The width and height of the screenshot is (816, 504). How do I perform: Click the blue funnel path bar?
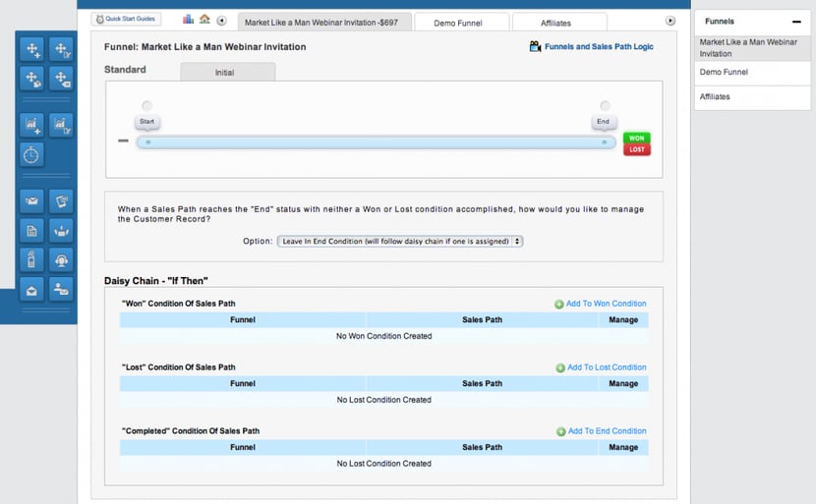coord(376,142)
